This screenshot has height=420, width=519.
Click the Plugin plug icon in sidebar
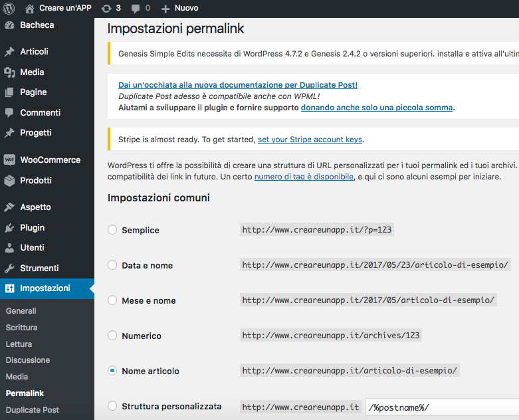pos(9,228)
